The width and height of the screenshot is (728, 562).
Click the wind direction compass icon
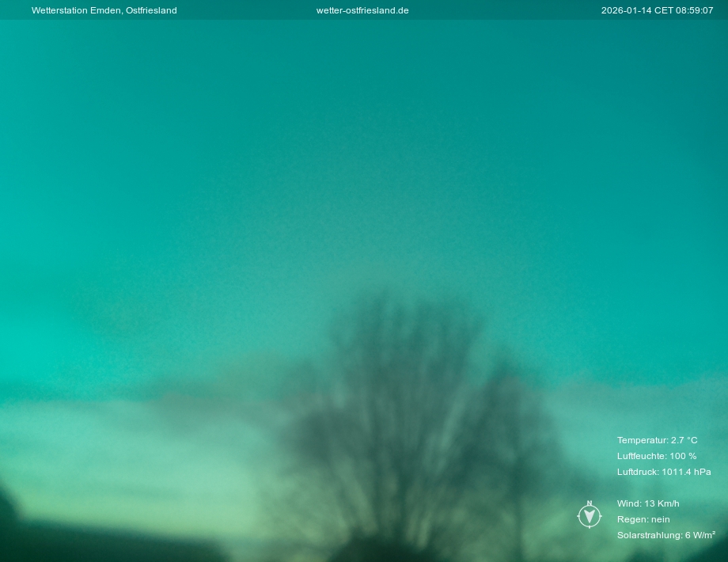point(590,517)
